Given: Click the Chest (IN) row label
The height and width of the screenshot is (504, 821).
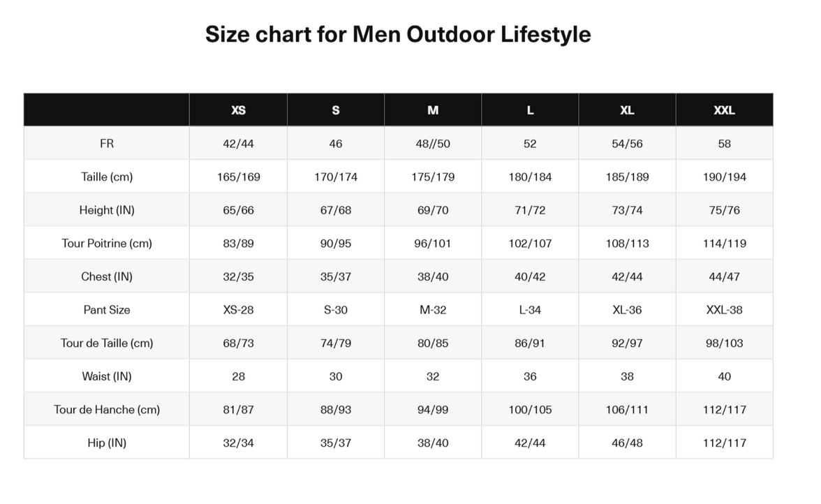Looking at the screenshot, I should click(107, 276).
